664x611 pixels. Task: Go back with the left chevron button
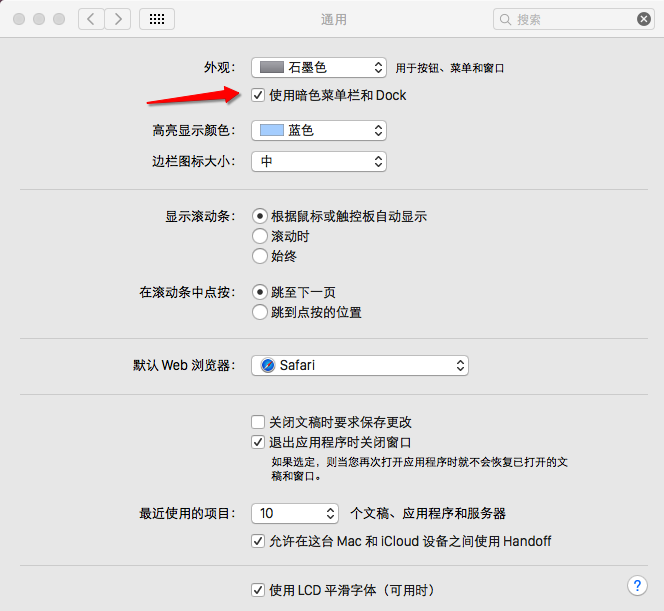[91, 19]
